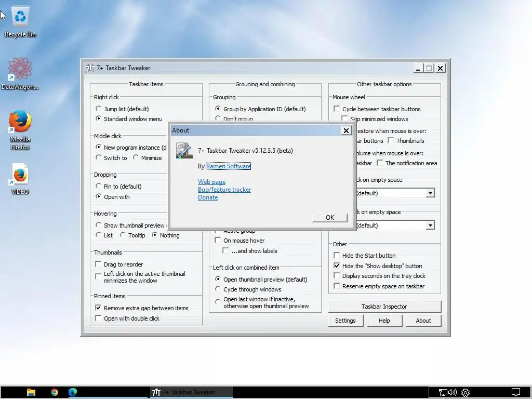Image resolution: width=532 pixels, height=399 pixels.
Task: Enable Cycle between taskbar buttons
Action: click(x=337, y=109)
